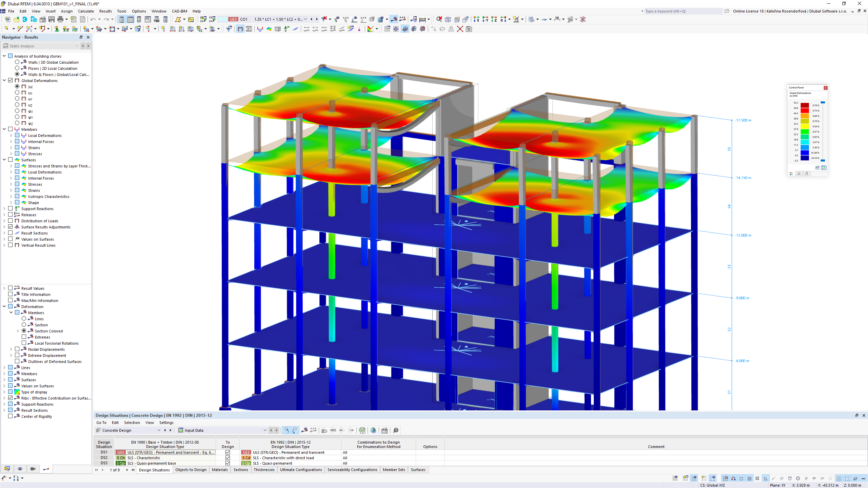Expand the Members tree node in Deformation
868x488 pixels.
coord(10,312)
